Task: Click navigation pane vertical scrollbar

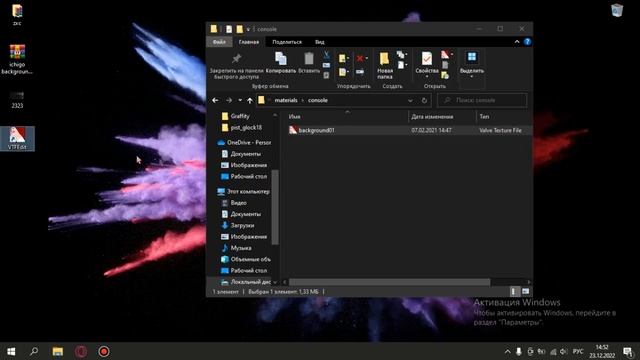Action: coord(275,207)
